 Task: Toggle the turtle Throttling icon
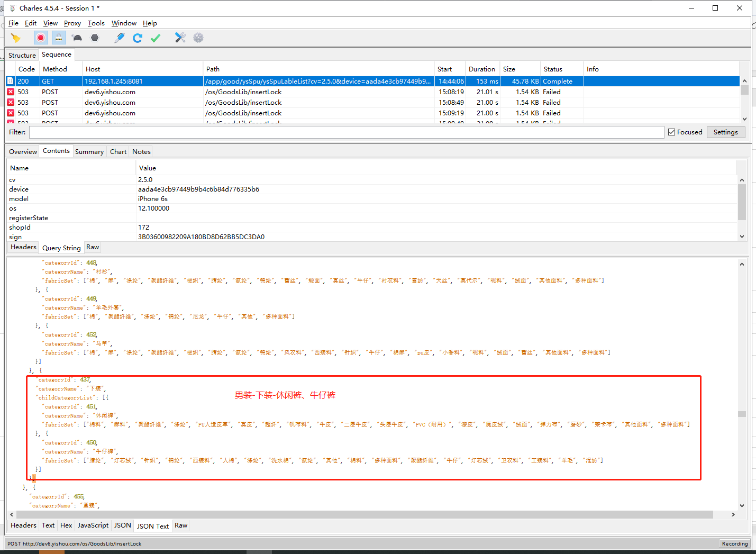(77, 38)
